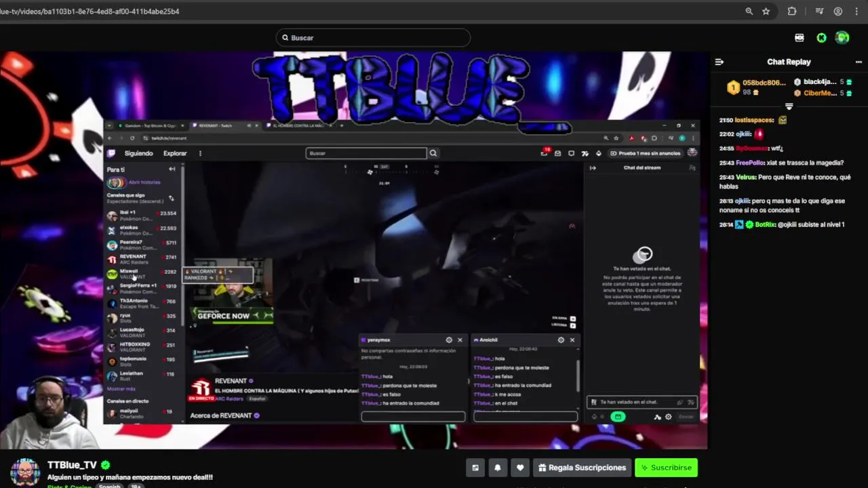Click the theater mode icon below video
This screenshot has width=868, height=488.
click(x=475, y=468)
